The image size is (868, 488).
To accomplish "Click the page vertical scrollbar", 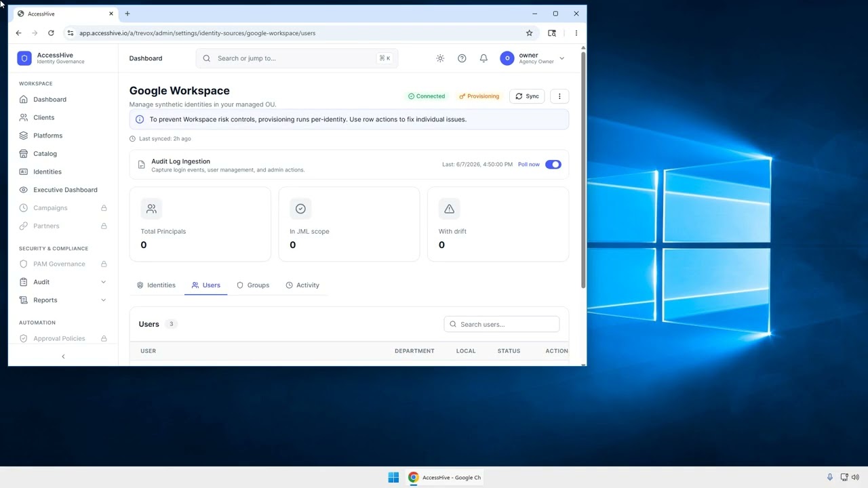I will point(583,169).
